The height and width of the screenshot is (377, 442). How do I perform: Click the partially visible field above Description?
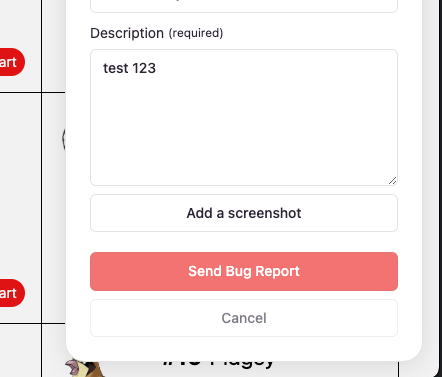(244, 6)
